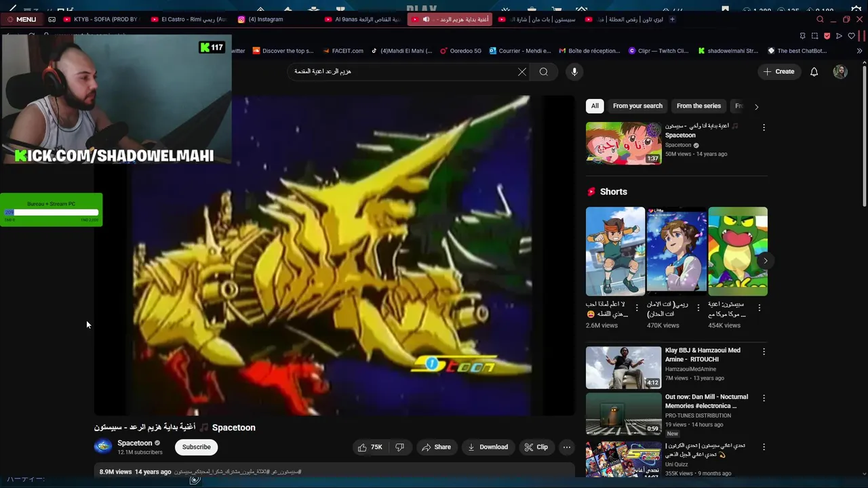Click the page's vertical scrollbar
The image size is (868, 488).
pyautogui.click(x=864, y=136)
